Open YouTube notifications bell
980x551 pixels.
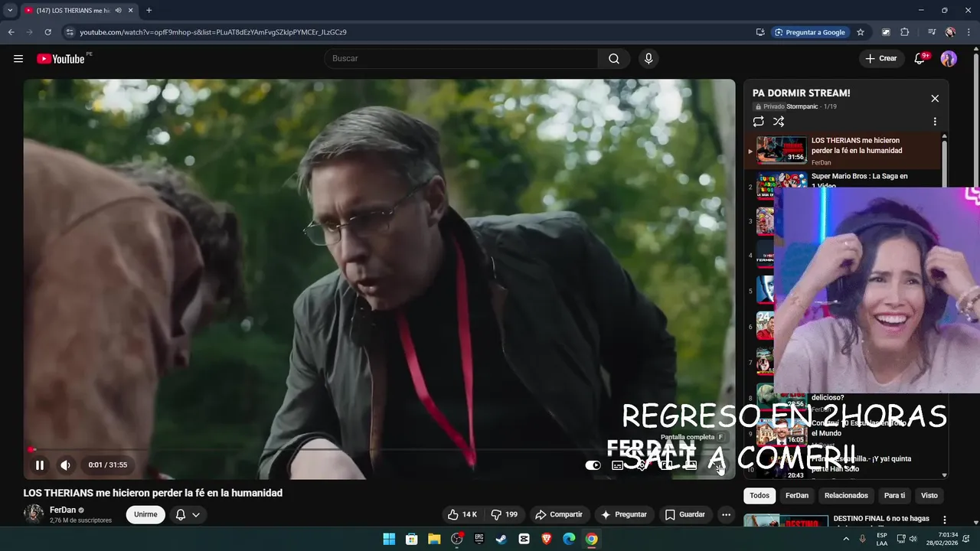click(x=920, y=59)
